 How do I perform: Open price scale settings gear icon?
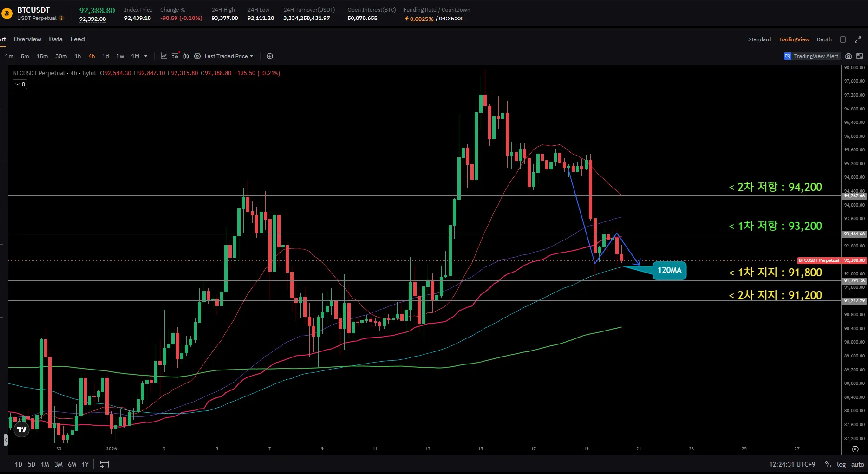click(x=855, y=449)
